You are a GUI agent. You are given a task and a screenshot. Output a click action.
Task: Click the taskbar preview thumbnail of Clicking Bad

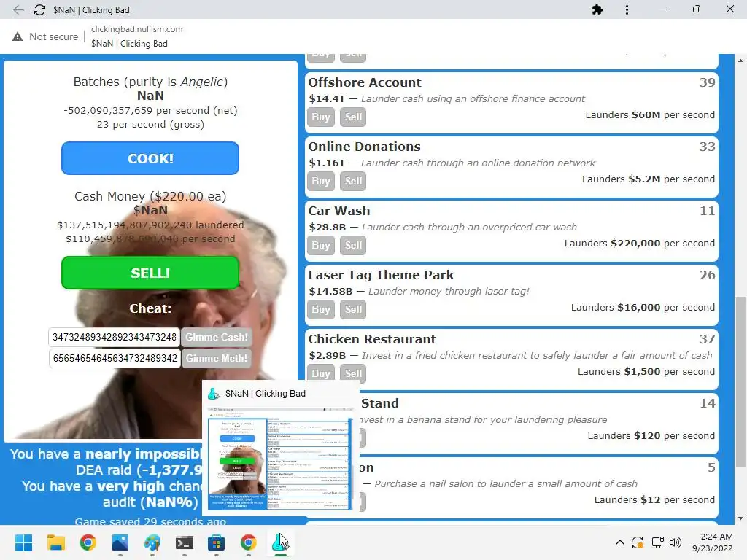279,459
